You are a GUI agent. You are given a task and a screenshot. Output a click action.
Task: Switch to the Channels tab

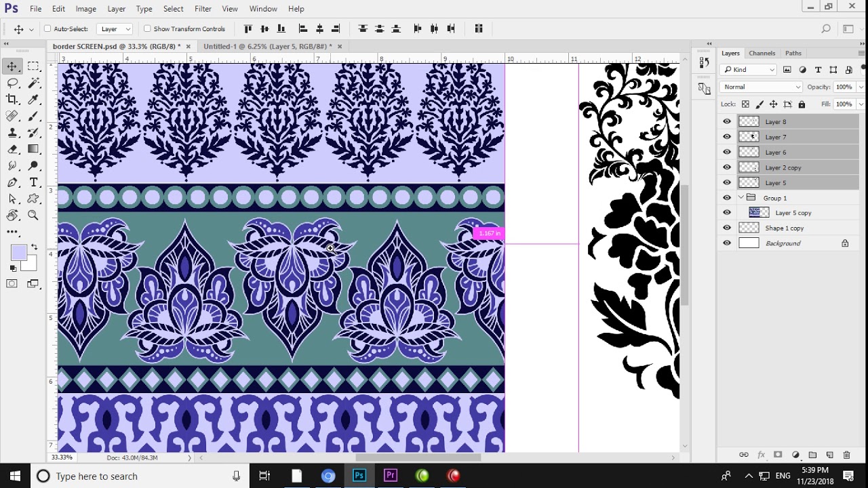(x=762, y=53)
